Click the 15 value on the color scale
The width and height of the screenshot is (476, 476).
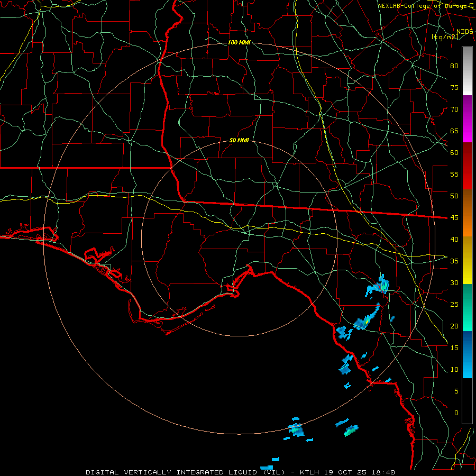[454, 348]
